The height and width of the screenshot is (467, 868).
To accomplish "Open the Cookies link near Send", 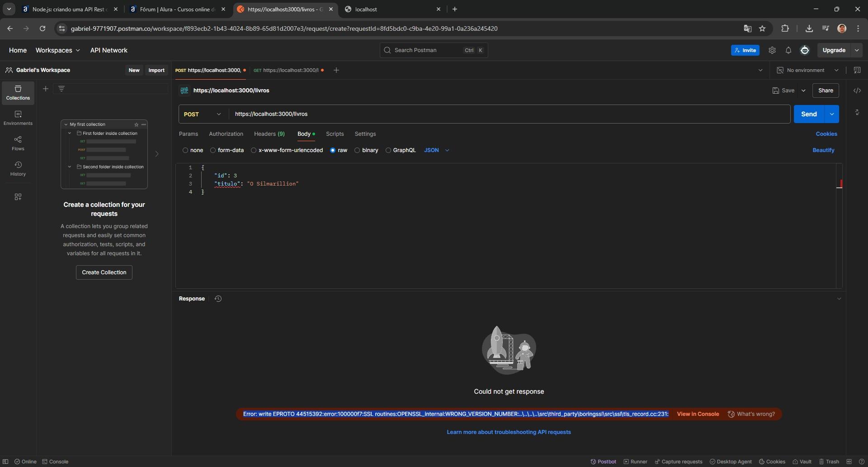I will click(x=826, y=134).
